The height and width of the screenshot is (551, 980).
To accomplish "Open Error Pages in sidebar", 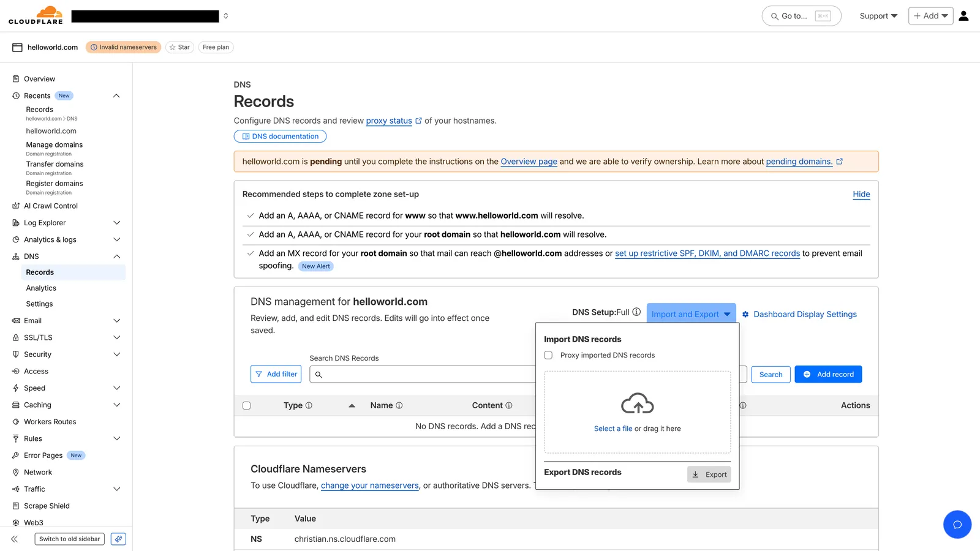I will [43, 455].
